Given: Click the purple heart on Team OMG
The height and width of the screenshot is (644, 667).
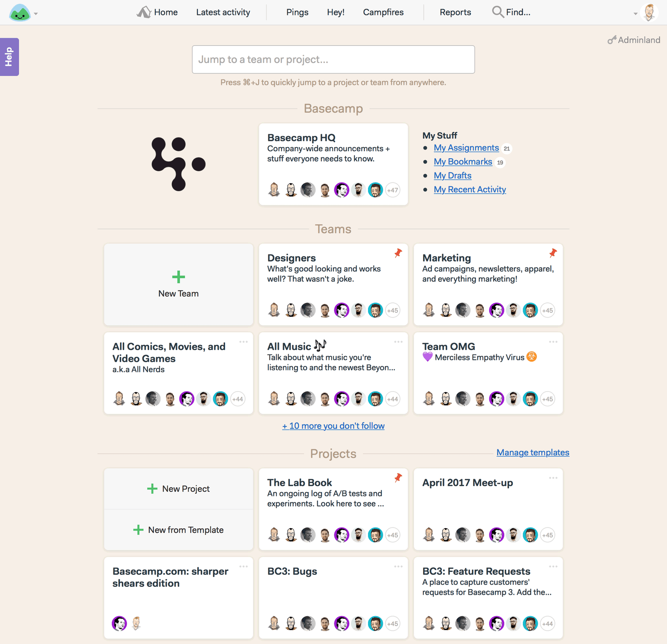Looking at the screenshot, I should (427, 357).
